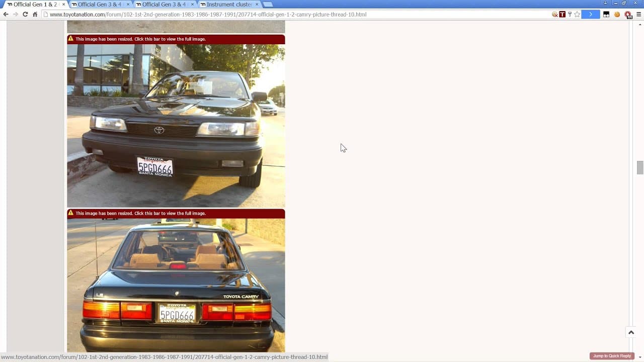Open a new browser tab
Image resolution: width=644 pixels, height=362 pixels.
click(x=268, y=5)
